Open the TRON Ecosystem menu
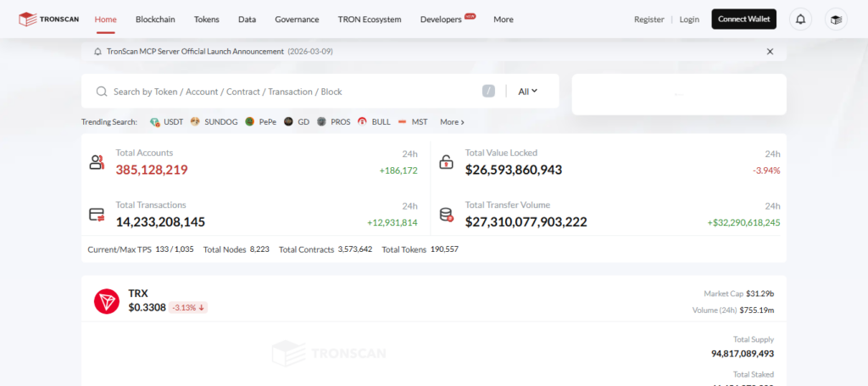 (x=370, y=20)
